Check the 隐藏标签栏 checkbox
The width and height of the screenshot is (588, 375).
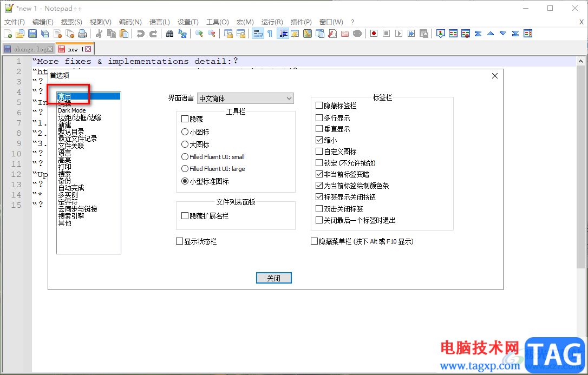[x=319, y=106]
